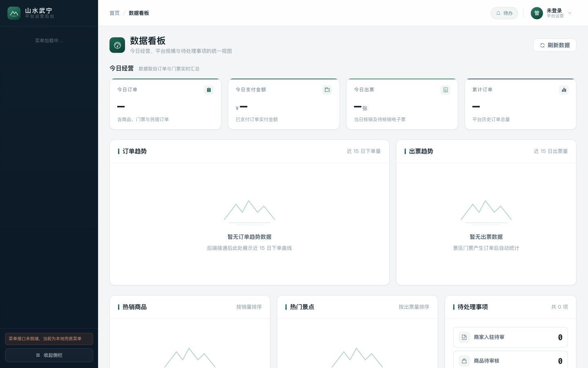This screenshot has height=368, width=588.
Task: Click the empty-state mountain illustration in 订单趋势
Action: point(249,212)
